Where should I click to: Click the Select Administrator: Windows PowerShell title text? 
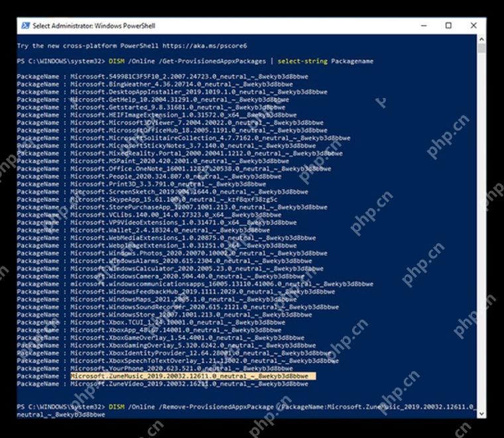point(94,26)
